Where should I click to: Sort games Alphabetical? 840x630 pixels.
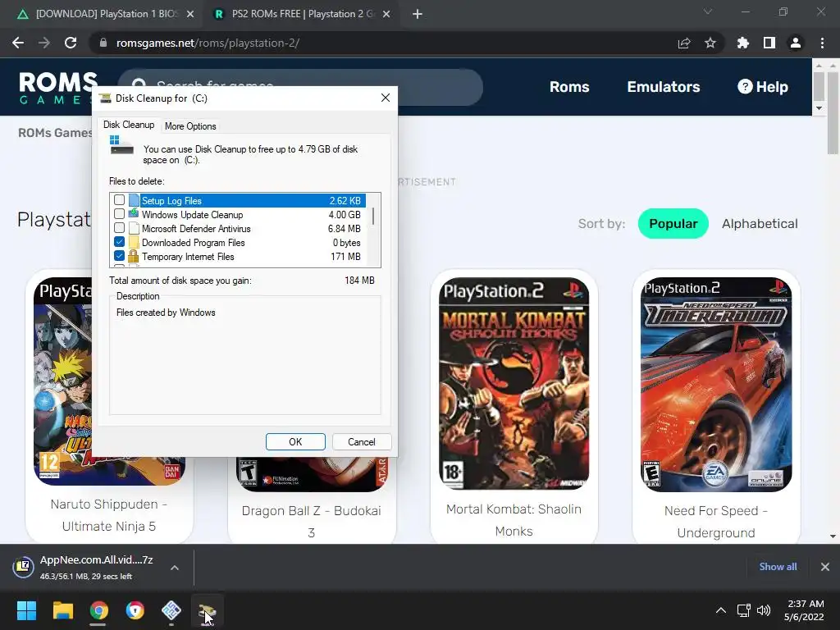point(760,223)
